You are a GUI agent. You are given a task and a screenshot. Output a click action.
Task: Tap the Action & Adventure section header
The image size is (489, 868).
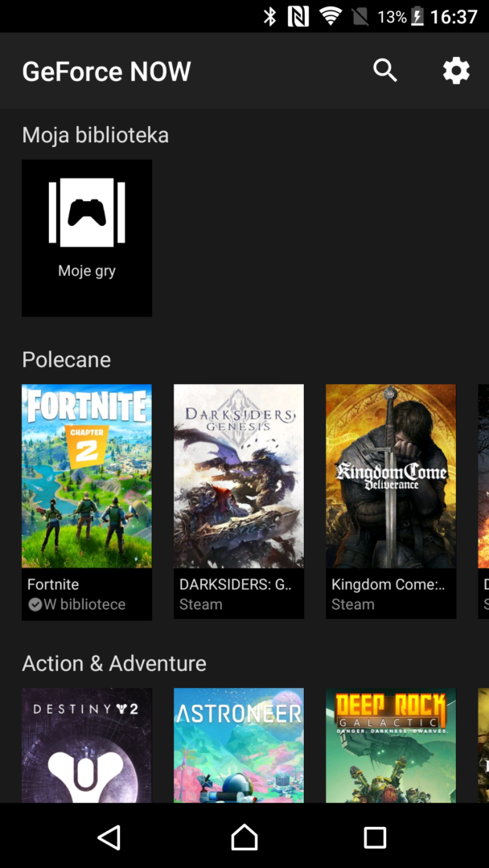(114, 663)
